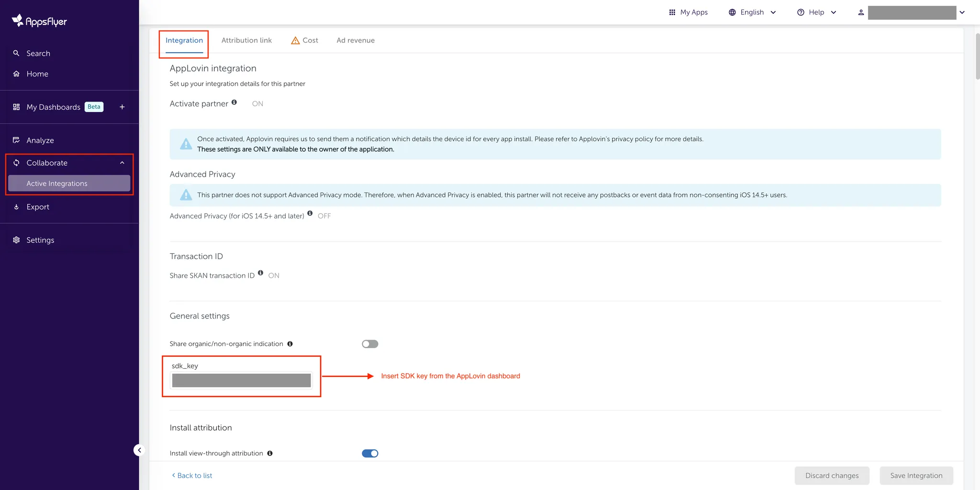
Task: Click info icon beside Share SKAN transaction ID
Action: tap(260, 273)
